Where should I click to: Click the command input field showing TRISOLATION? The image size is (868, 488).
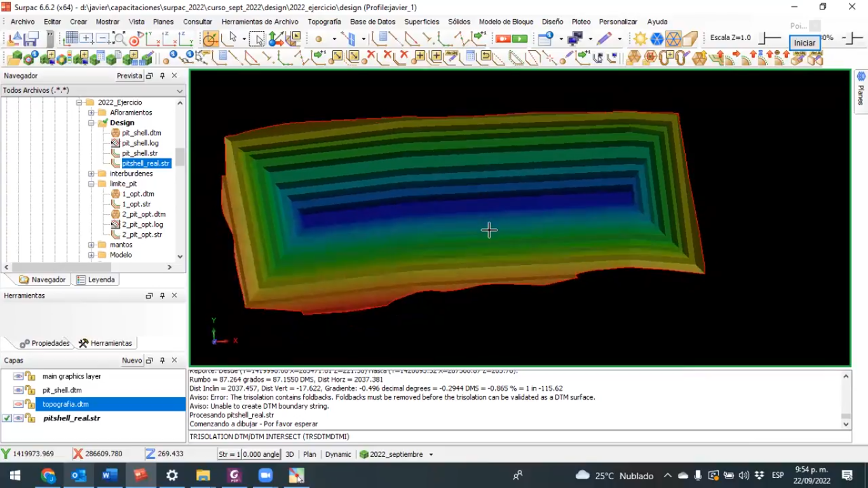click(520, 437)
